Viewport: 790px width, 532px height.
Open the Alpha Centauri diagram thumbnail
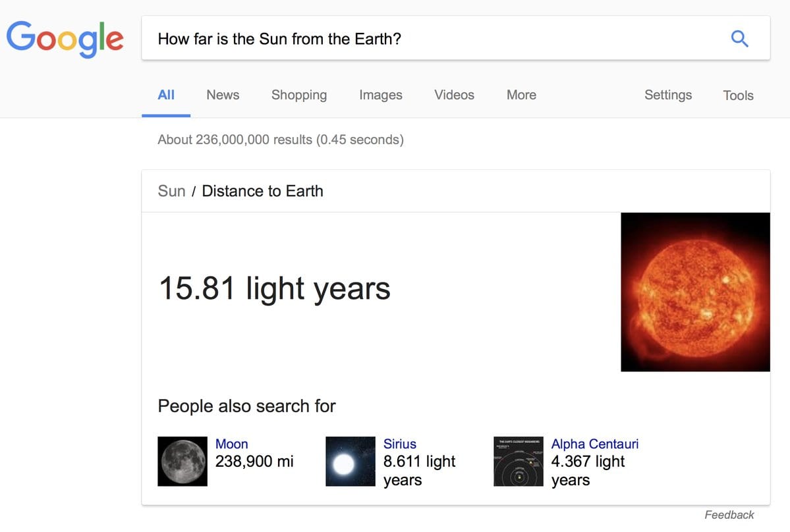coord(519,461)
